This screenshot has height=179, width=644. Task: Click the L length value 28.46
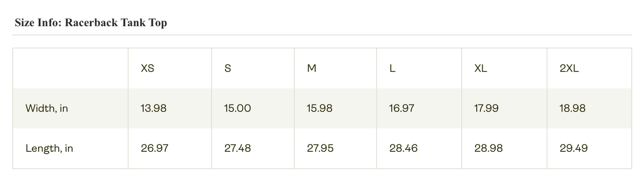[403, 148]
